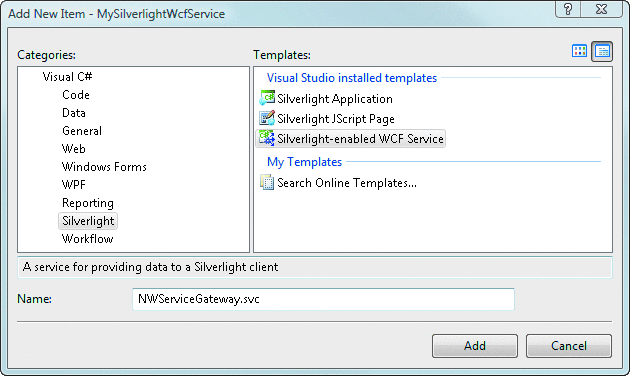The width and height of the screenshot is (630, 376).
Task: Click the Visual Studio installed templates header
Action: click(x=352, y=78)
